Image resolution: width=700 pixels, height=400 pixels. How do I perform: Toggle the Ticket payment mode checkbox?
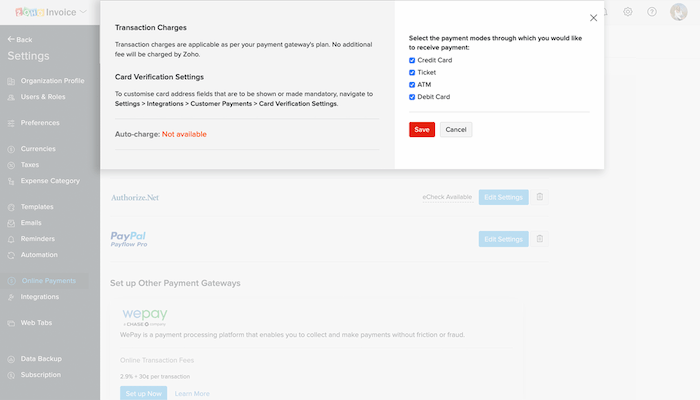(x=412, y=73)
